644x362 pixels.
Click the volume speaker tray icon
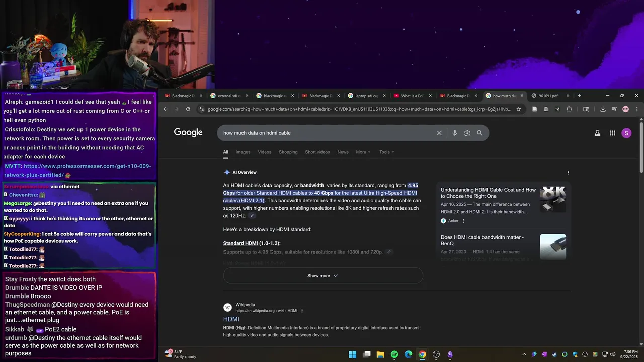point(613,354)
